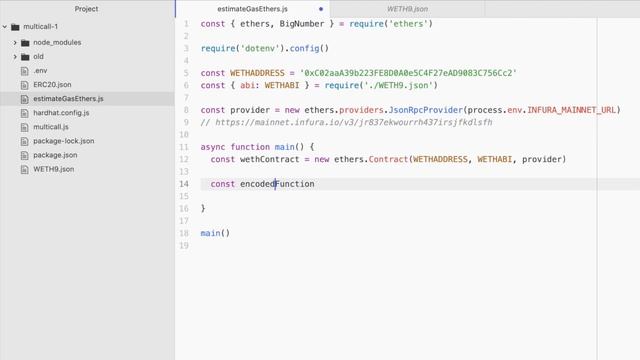Click the hardhat.config.js file icon
The width and height of the screenshot is (640, 360).
click(24, 113)
